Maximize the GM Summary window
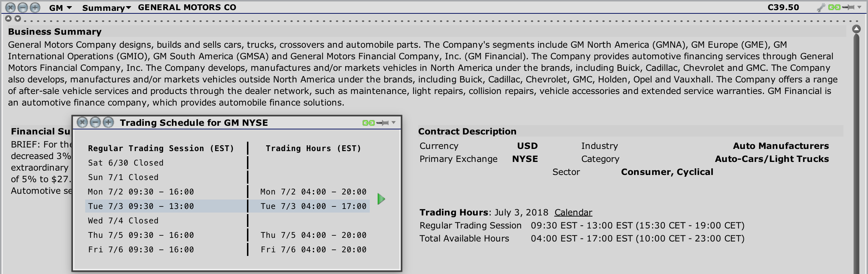868x274 pixels. (35, 7)
